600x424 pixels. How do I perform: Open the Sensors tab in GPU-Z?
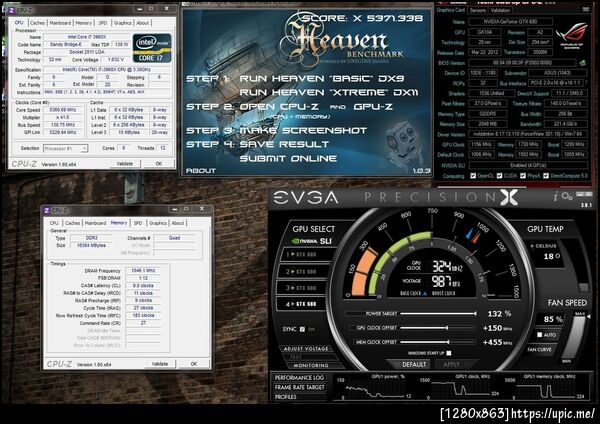tap(478, 10)
